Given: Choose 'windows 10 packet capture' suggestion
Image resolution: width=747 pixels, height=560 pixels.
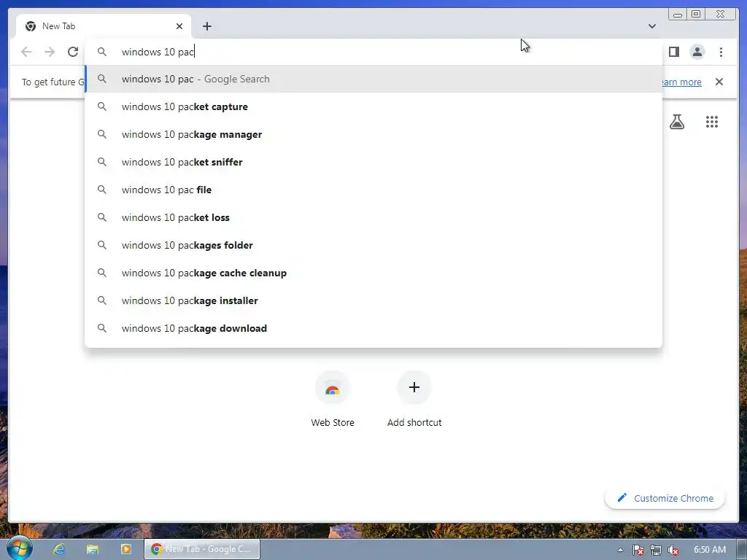Looking at the screenshot, I should pyautogui.click(x=373, y=106).
